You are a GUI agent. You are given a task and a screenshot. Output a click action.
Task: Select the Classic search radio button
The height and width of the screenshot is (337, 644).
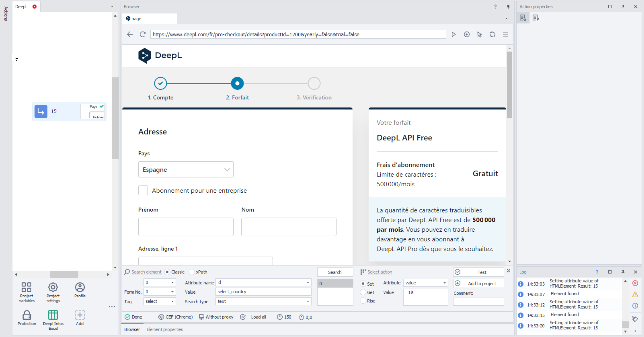(167, 272)
